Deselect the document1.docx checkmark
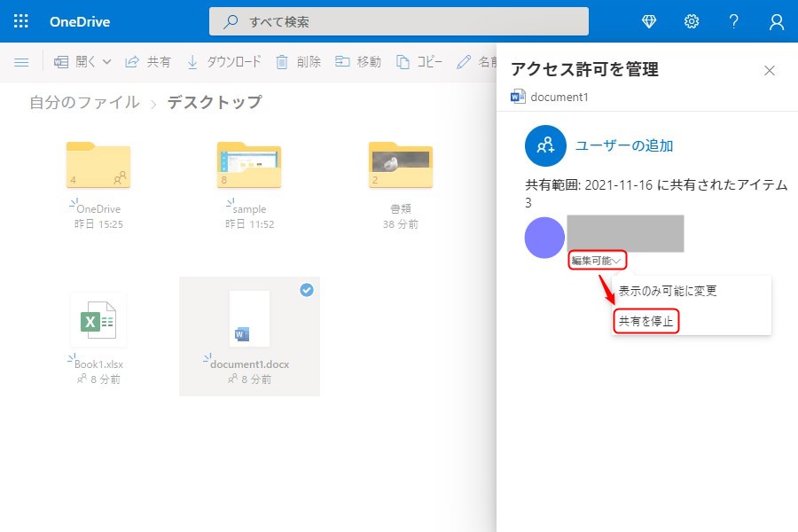The image size is (798, 532). pyautogui.click(x=307, y=290)
